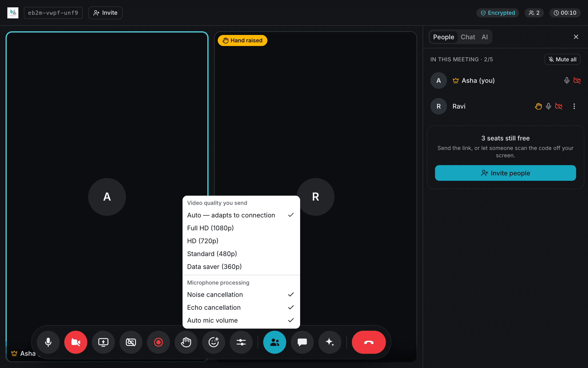Select Ravi's video tile avatar

pyautogui.click(x=315, y=197)
